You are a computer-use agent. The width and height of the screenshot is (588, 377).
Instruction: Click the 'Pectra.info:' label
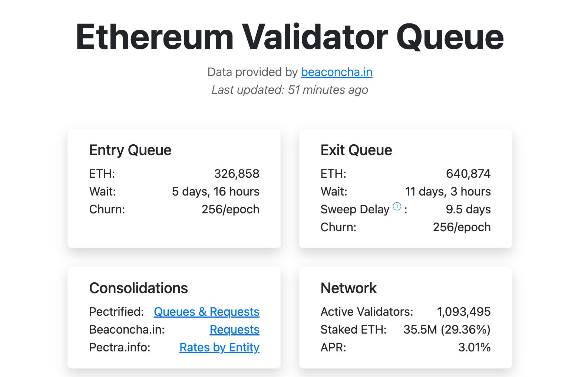pos(120,347)
